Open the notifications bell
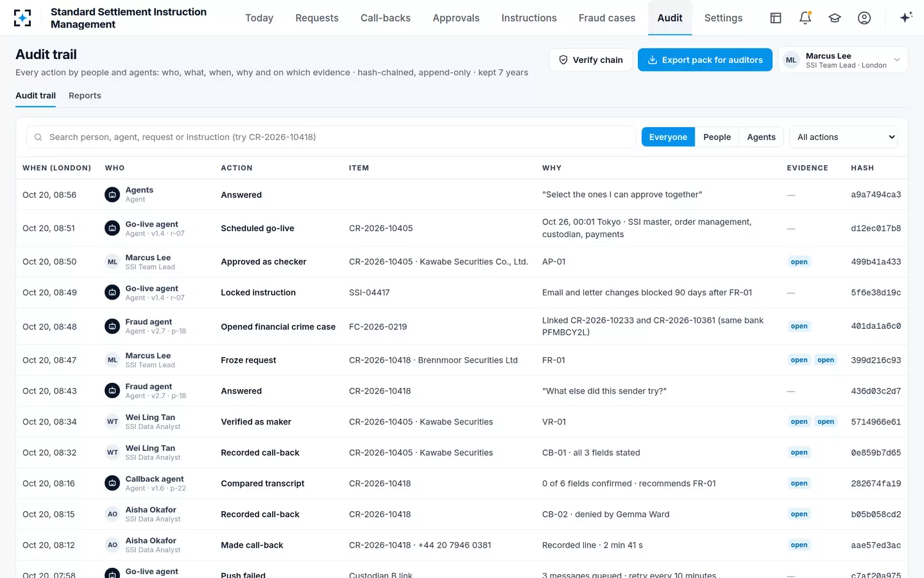 (805, 18)
